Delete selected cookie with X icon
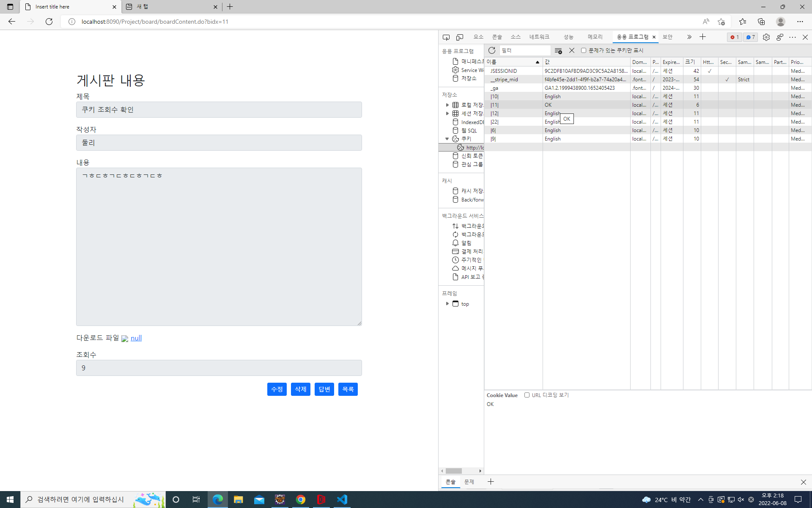Image resolution: width=812 pixels, height=508 pixels. pyautogui.click(x=572, y=50)
